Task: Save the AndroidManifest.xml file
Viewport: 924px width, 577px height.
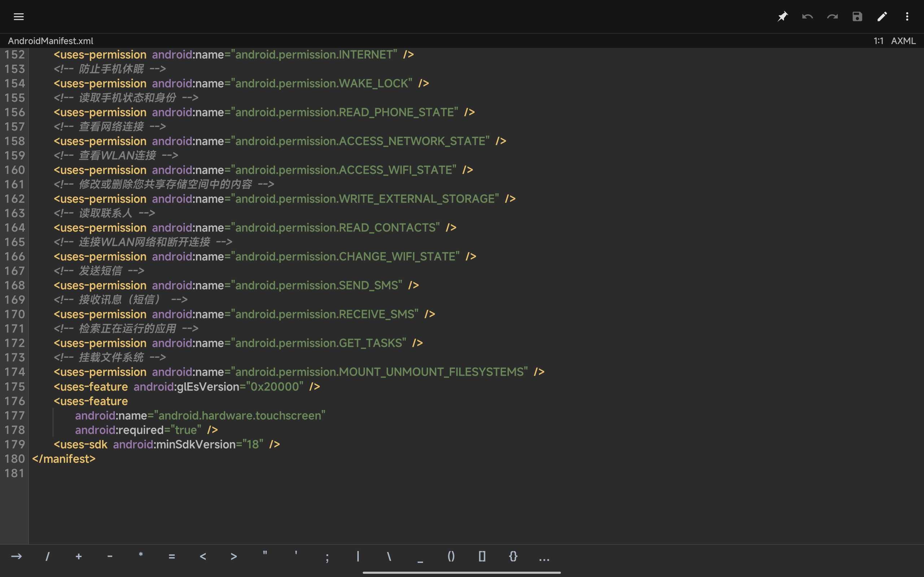Action: click(x=857, y=17)
